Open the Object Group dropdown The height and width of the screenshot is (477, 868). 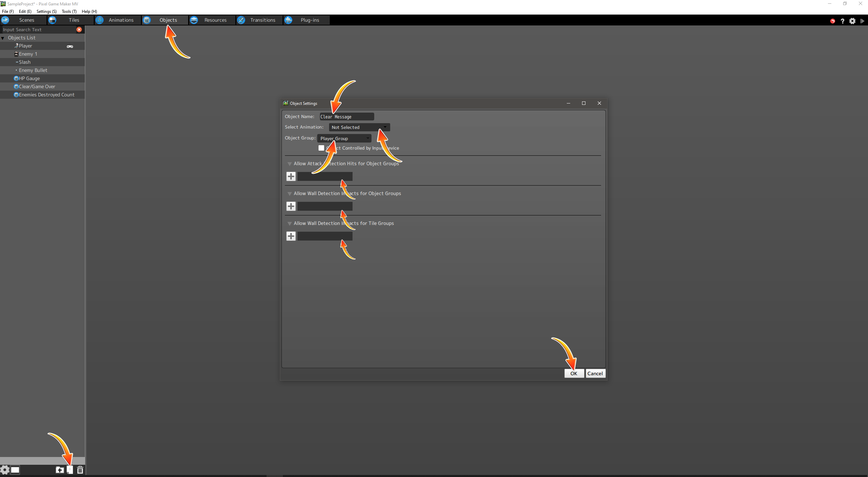pos(344,138)
